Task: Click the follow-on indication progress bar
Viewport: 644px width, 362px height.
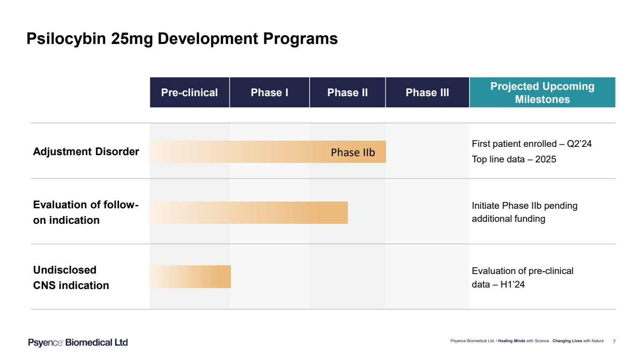Action: click(x=248, y=213)
